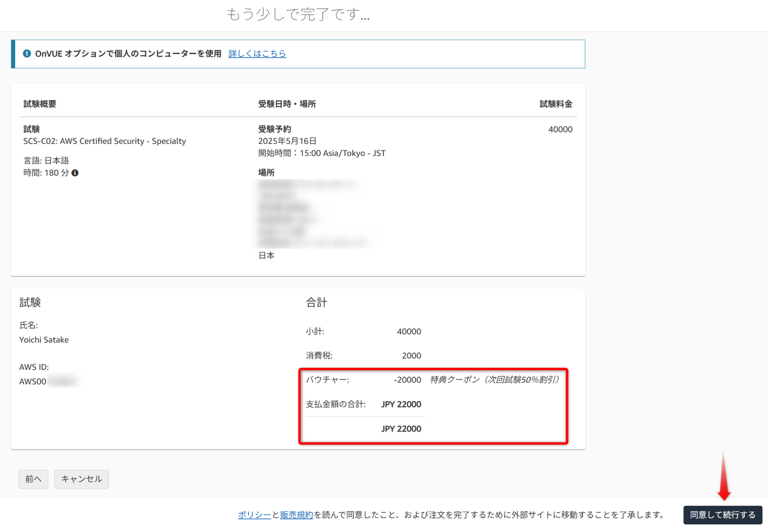Click the もう少しで完了です... page title

coord(299,14)
